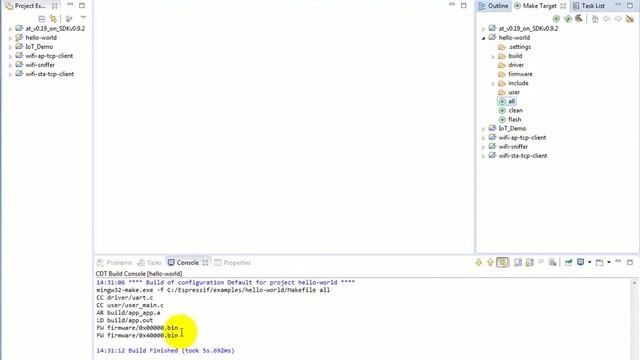The width and height of the screenshot is (640, 360).
Task: Click Edit Make Target toolbar icon
Action: tap(568, 19)
